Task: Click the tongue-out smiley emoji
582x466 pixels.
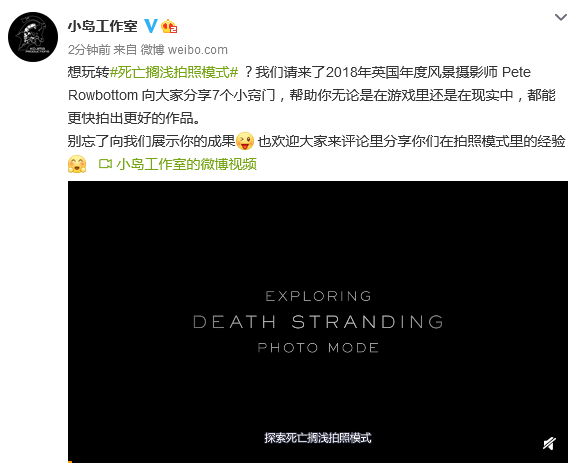Action: 245,141
